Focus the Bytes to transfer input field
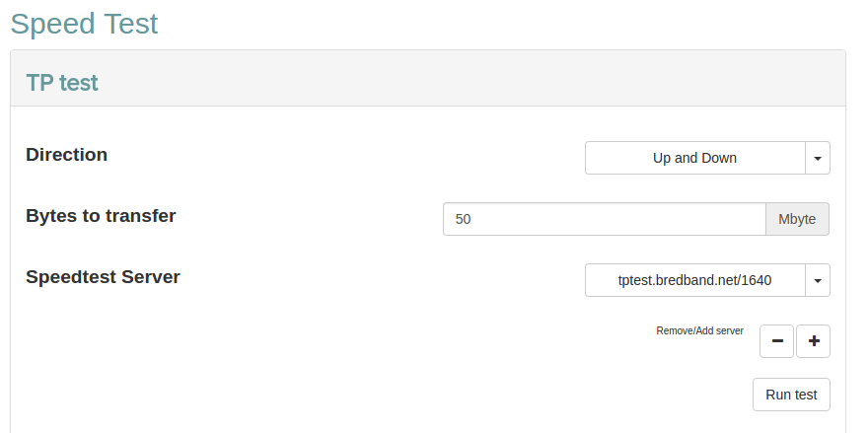The width and height of the screenshot is (868, 433). (604, 219)
